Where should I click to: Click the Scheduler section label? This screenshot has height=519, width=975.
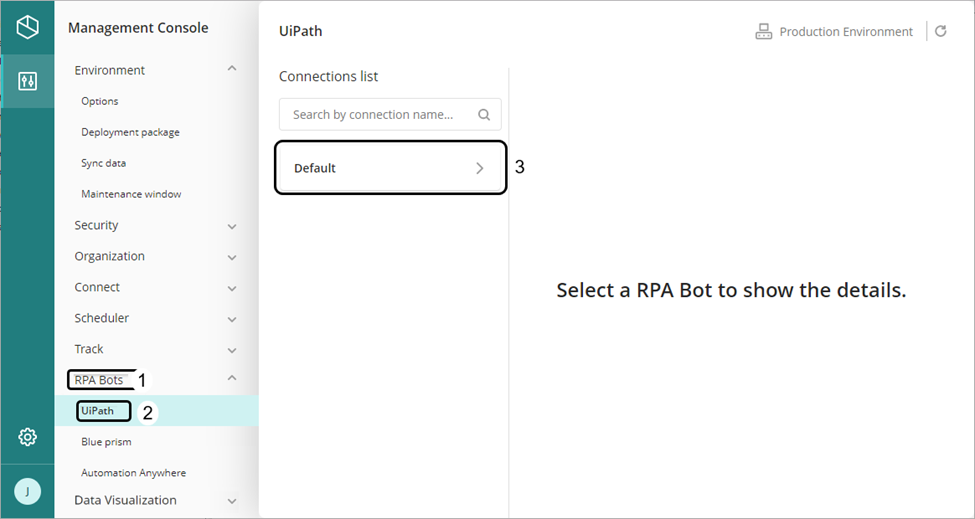coord(101,318)
